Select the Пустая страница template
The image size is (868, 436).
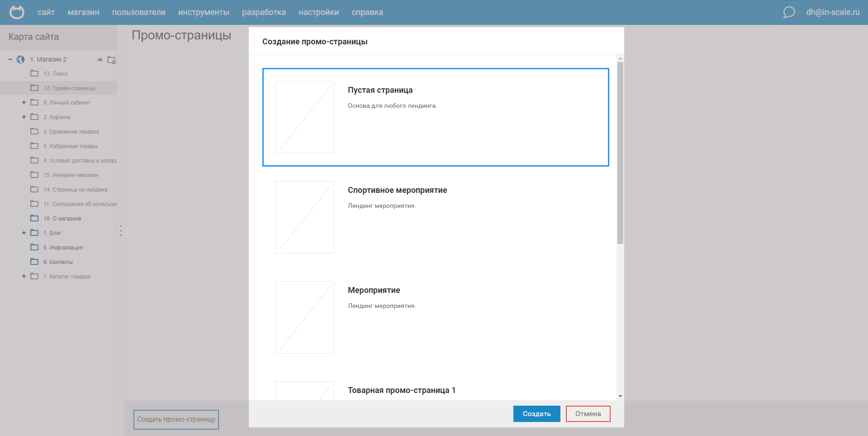click(436, 117)
